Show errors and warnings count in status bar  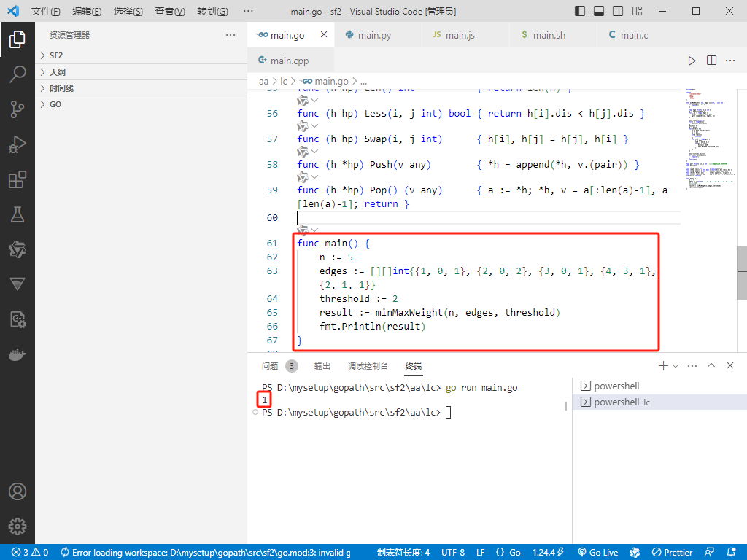point(30,553)
